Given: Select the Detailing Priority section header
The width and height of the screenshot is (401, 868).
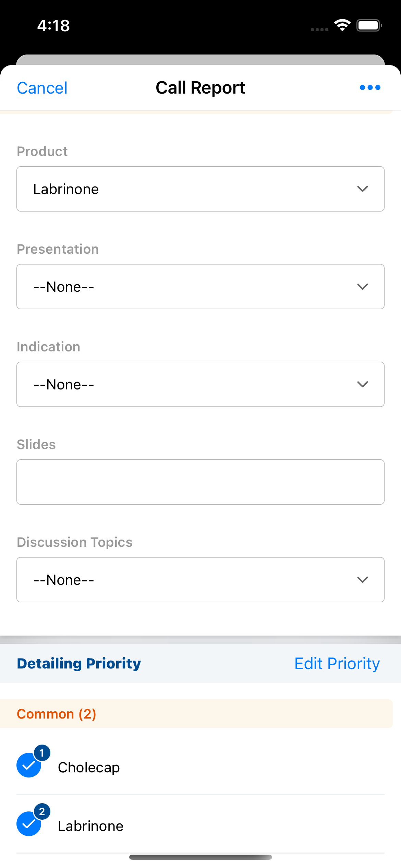Looking at the screenshot, I should point(79,663).
